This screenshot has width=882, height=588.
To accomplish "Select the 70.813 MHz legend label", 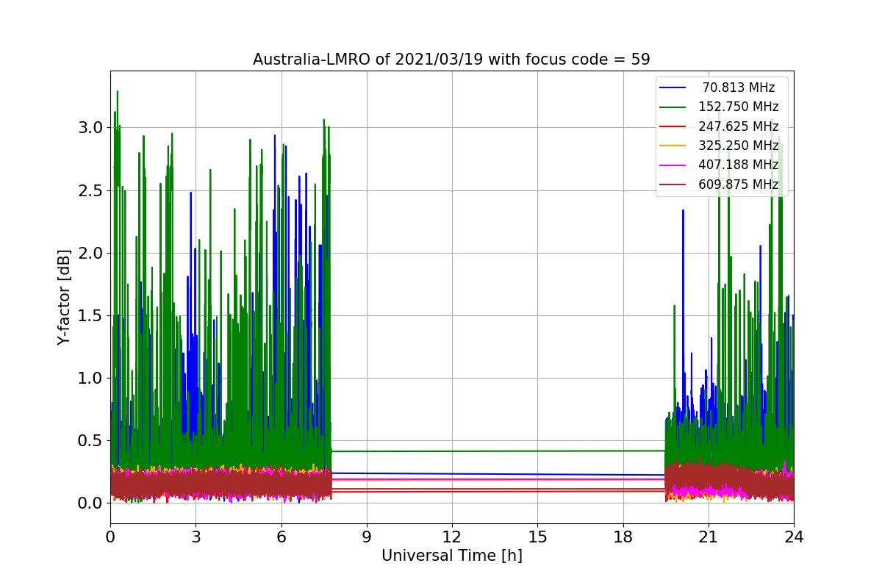I will pos(739,87).
